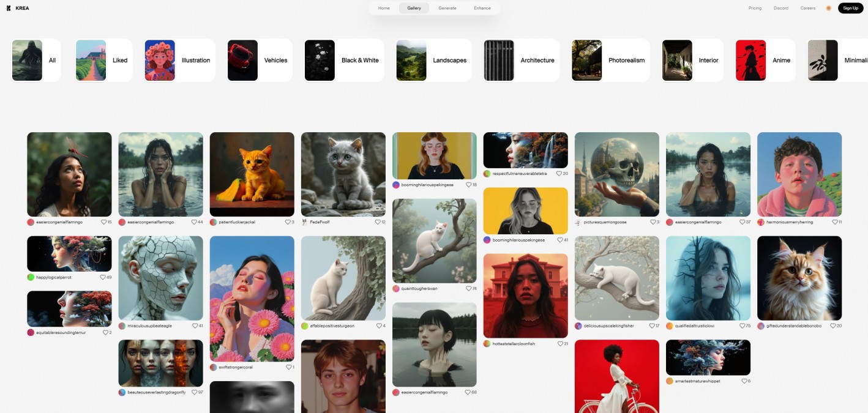
Task: Choose the Black & White category
Action: (344, 61)
